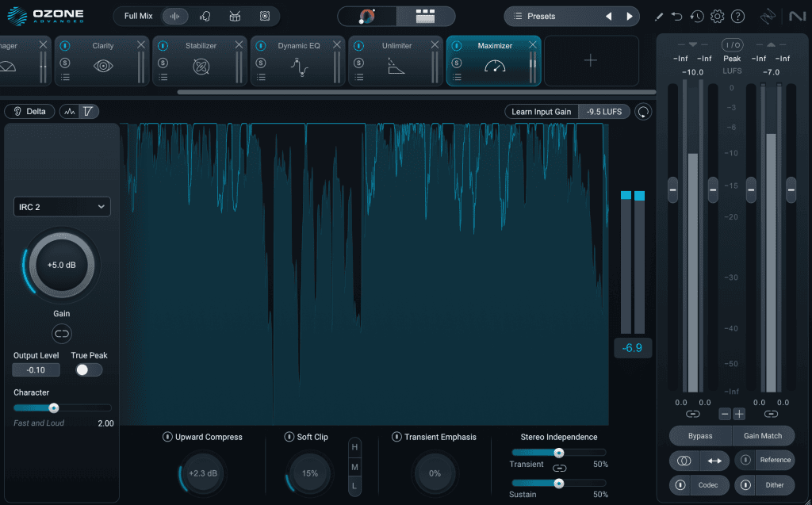
Task: Select the Maximizer module tab
Action: 495,60
